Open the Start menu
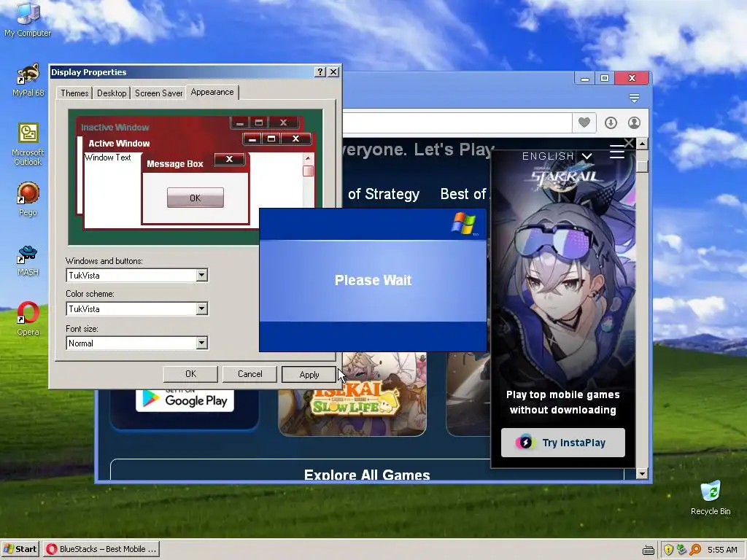The image size is (747, 560). coord(20,549)
